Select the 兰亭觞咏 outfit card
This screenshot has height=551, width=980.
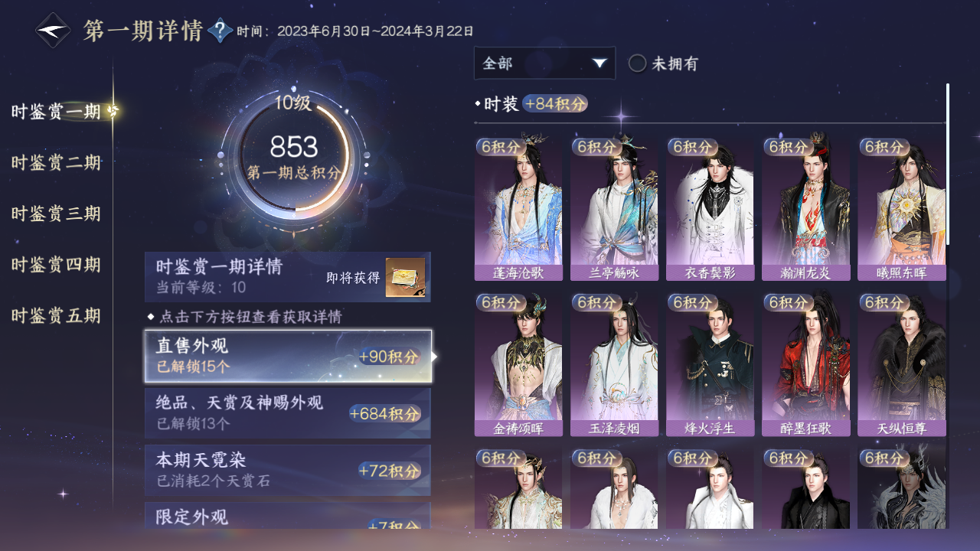[x=614, y=210]
